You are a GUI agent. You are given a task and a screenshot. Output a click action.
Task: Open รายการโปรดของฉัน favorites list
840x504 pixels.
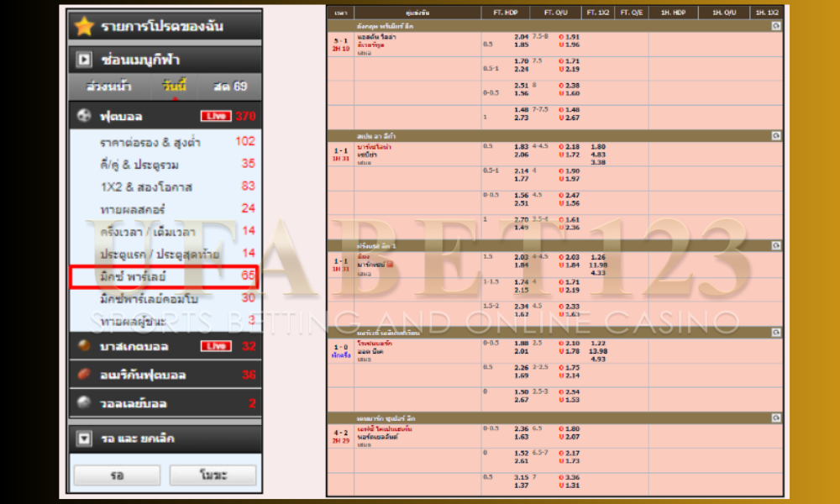165,26
